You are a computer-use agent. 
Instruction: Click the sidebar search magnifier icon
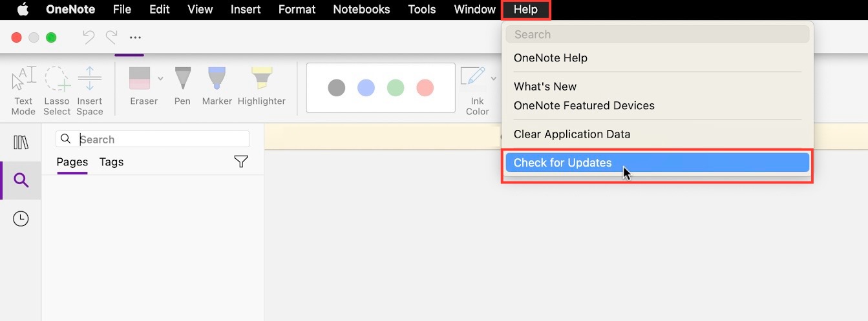pyautogui.click(x=21, y=180)
